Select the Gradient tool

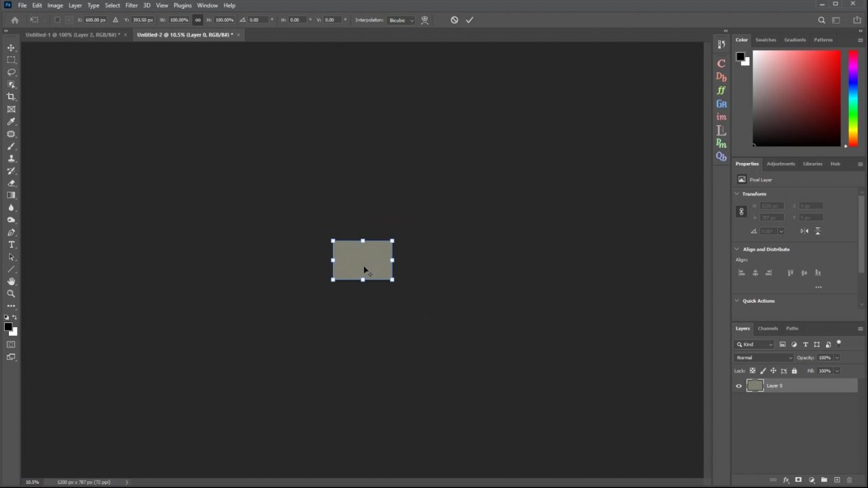(x=11, y=195)
